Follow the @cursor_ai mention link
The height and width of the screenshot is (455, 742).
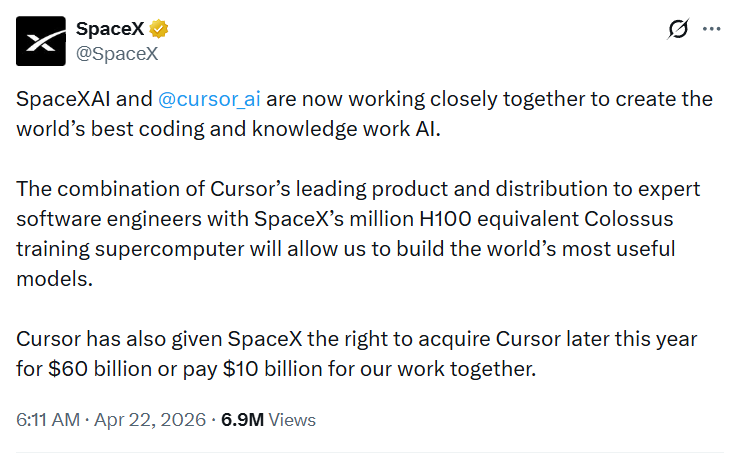click(207, 100)
